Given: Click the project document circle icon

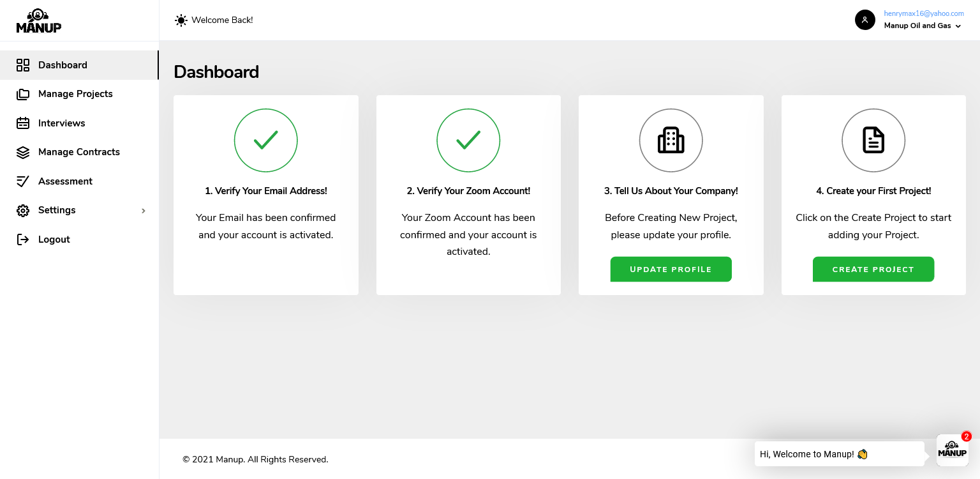Looking at the screenshot, I should click(x=873, y=141).
